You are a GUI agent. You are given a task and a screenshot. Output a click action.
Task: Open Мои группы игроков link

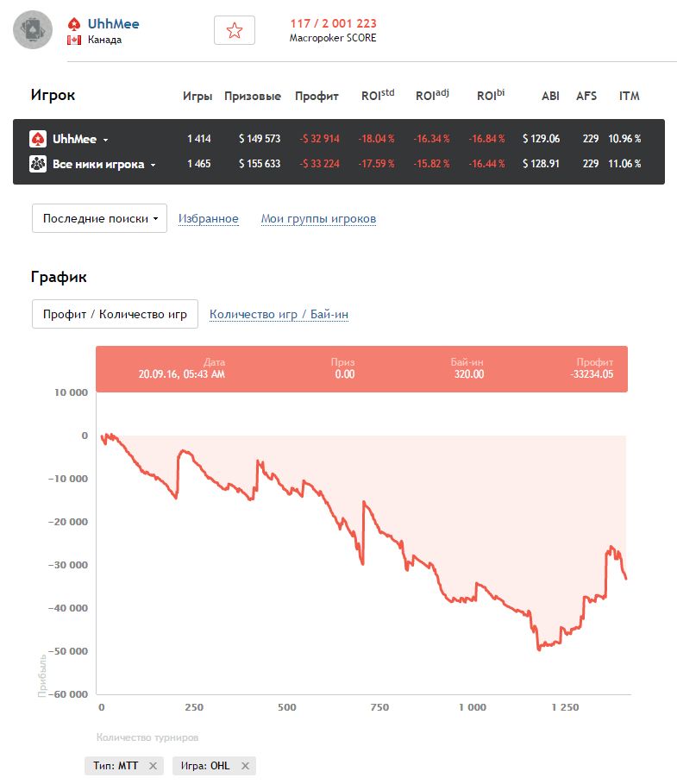point(318,219)
